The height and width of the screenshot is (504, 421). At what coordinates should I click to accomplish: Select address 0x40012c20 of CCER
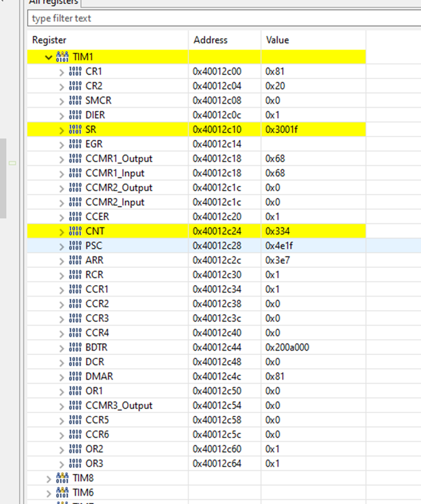tap(217, 216)
